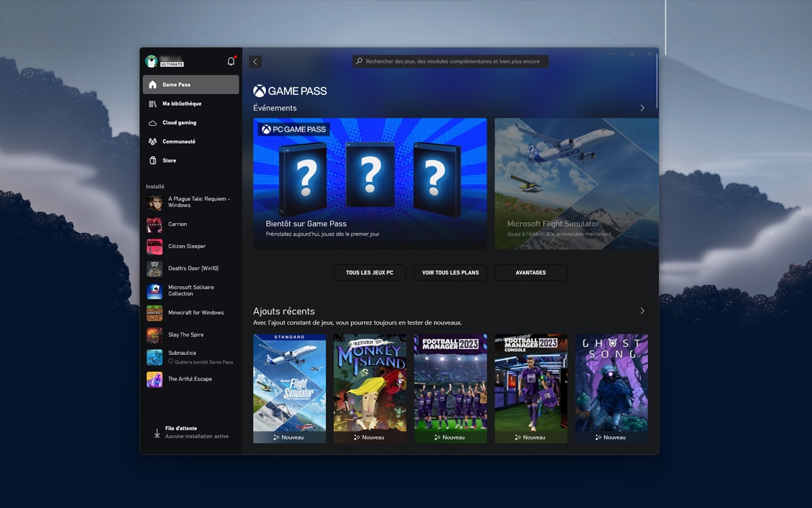This screenshot has height=508, width=812.
Task: Open the Ghost Song game card
Action: [x=612, y=388]
